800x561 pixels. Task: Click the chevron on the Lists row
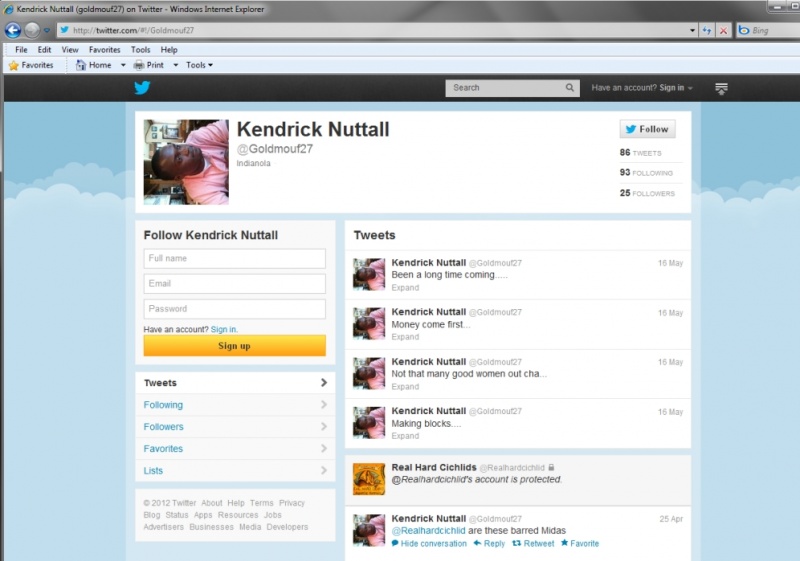324,470
